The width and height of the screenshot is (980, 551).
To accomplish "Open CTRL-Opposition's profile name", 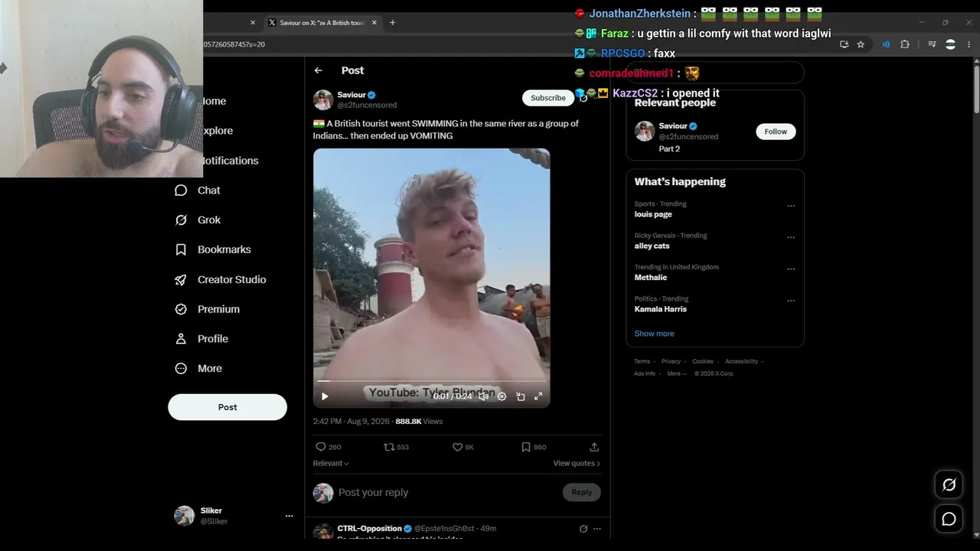I will (370, 529).
